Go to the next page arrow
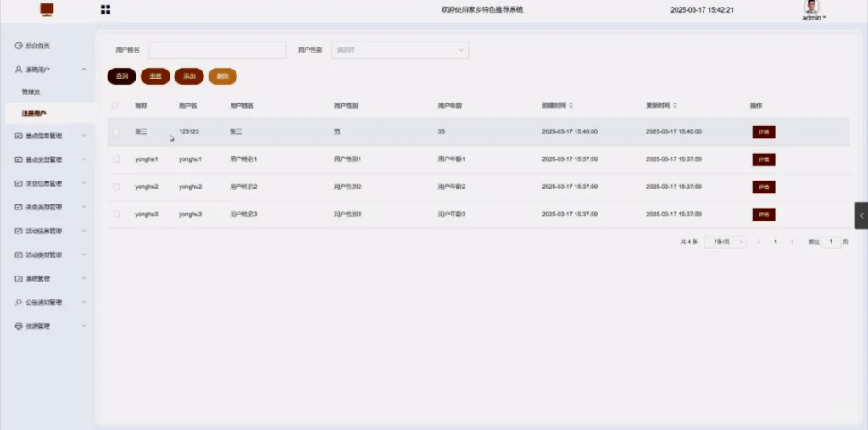Viewport: 868px width, 430px height. [x=792, y=243]
